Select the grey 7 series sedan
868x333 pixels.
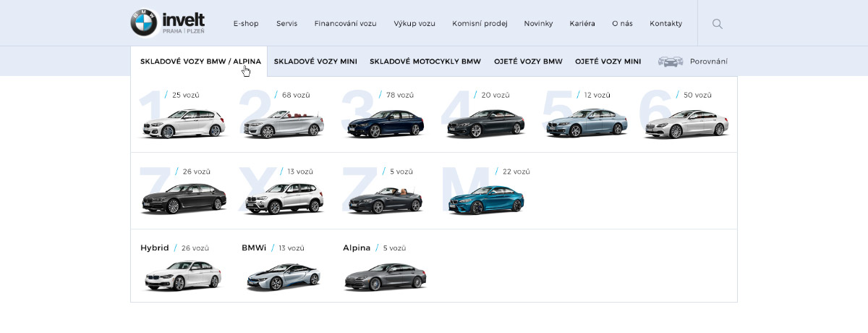tap(183, 199)
